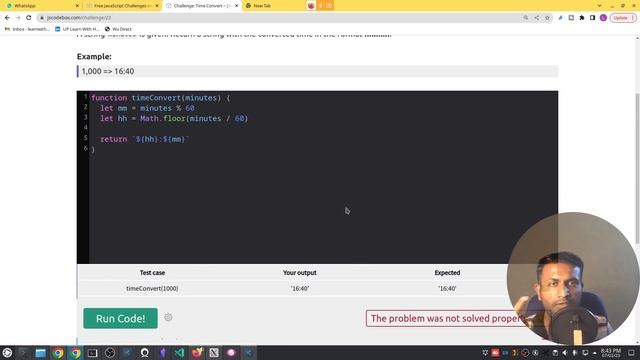This screenshot has height=360, width=640.
Task: Open the terminal icon in taskbar
Action: pyautogui.click(x=93, y=353)
